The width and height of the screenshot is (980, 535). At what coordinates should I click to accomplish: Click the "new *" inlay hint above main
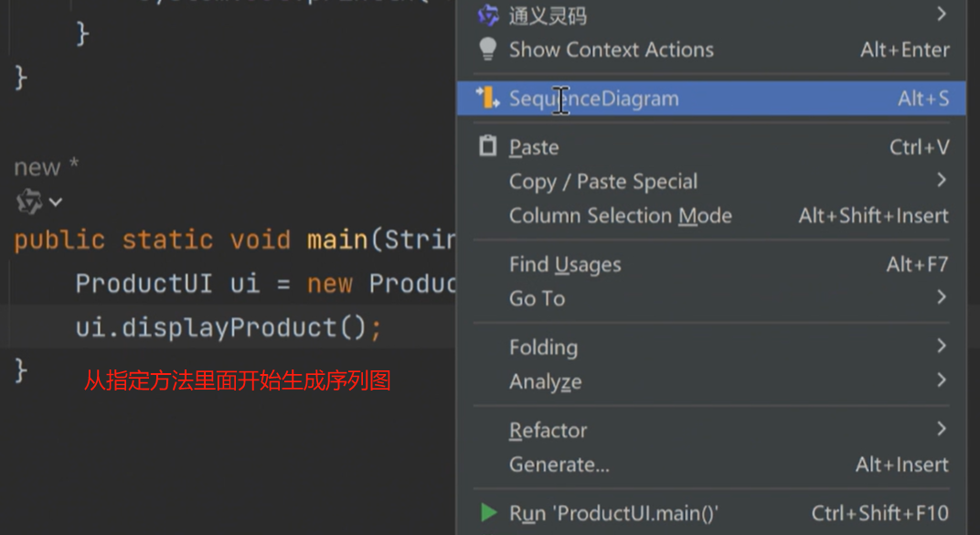[x=46, y=167]
